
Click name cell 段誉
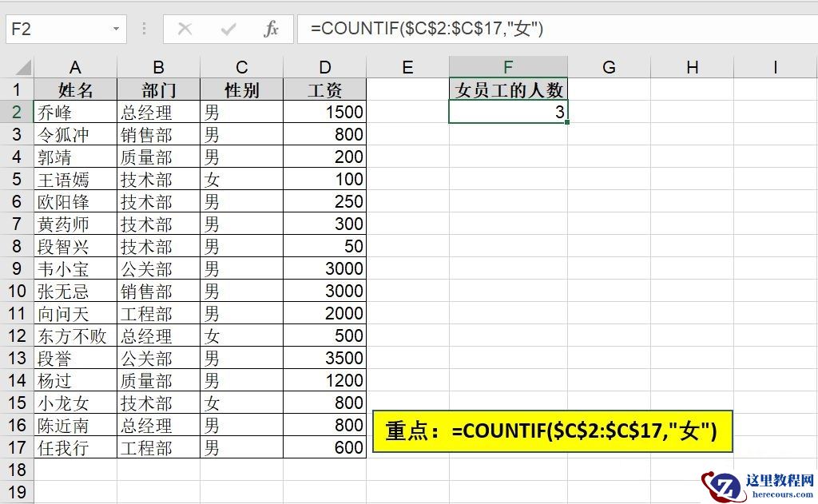pos(75,358)
